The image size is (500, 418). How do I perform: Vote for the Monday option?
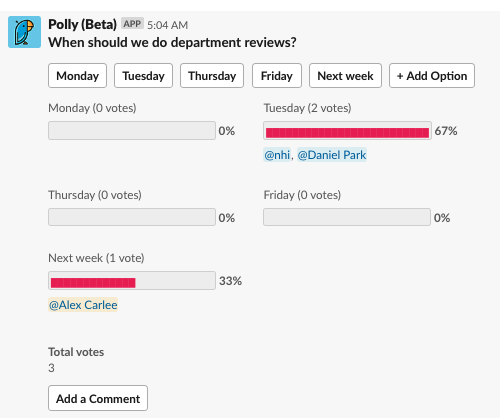(x=77, y=76)
